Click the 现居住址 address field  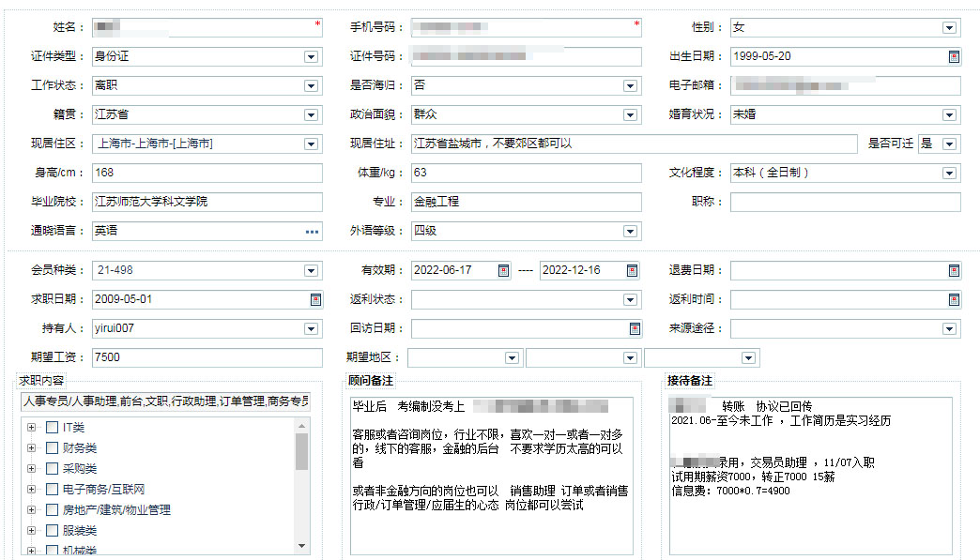click(635, 144)
